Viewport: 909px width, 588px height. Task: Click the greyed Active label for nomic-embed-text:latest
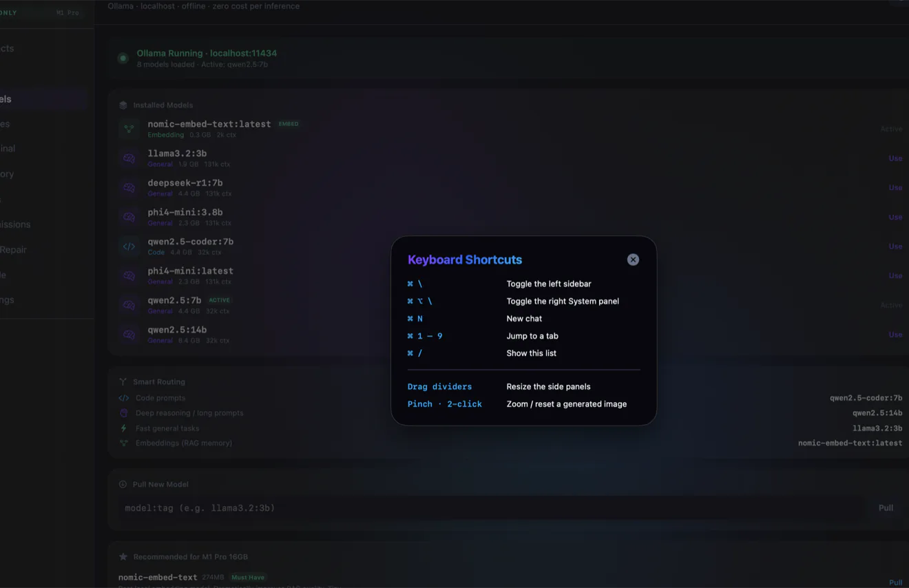tap(891, 129)
